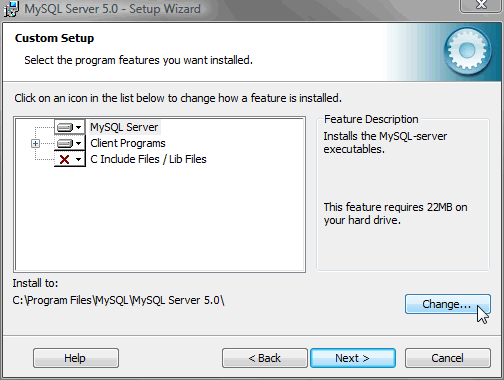Cancel the setup wizard
The width and height of the screenshot is (504, 380).
pyautogui.click(x=448, y=358)
